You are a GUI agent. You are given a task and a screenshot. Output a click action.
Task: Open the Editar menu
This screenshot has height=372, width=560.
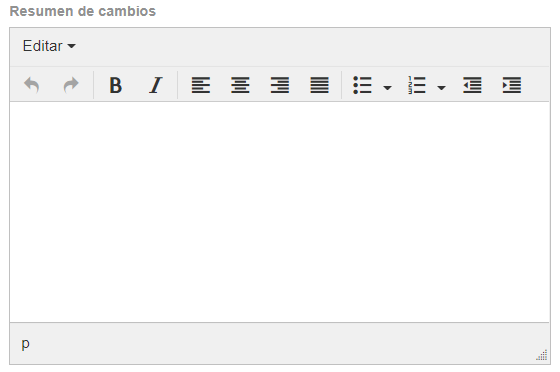(x=49, y=46)
